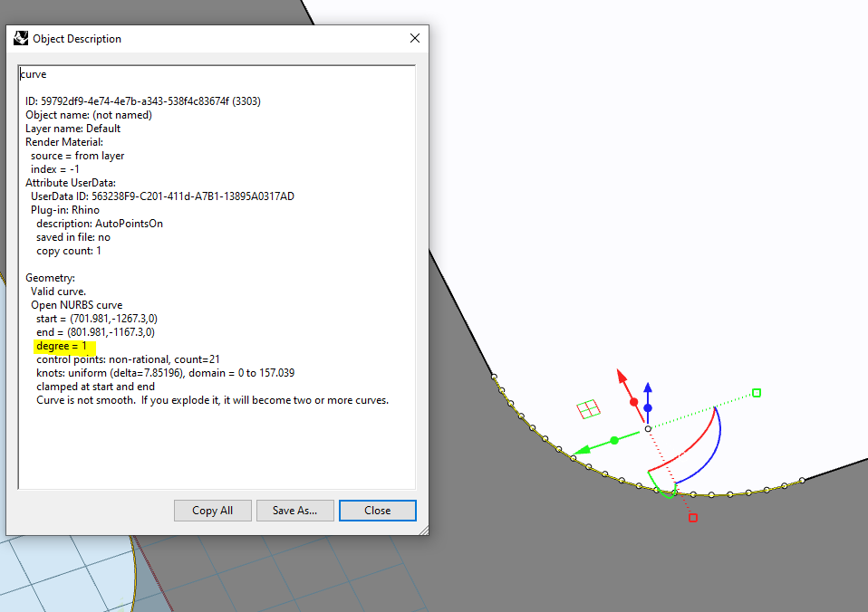
Task: Click the gumball green Y-axis move arrow
Action: tap(580, 451)
